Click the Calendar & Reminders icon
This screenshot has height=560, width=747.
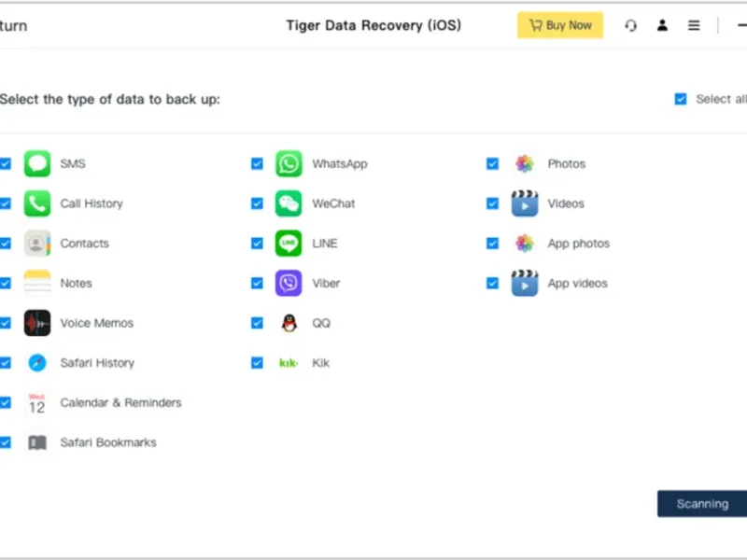coord(37,403)
